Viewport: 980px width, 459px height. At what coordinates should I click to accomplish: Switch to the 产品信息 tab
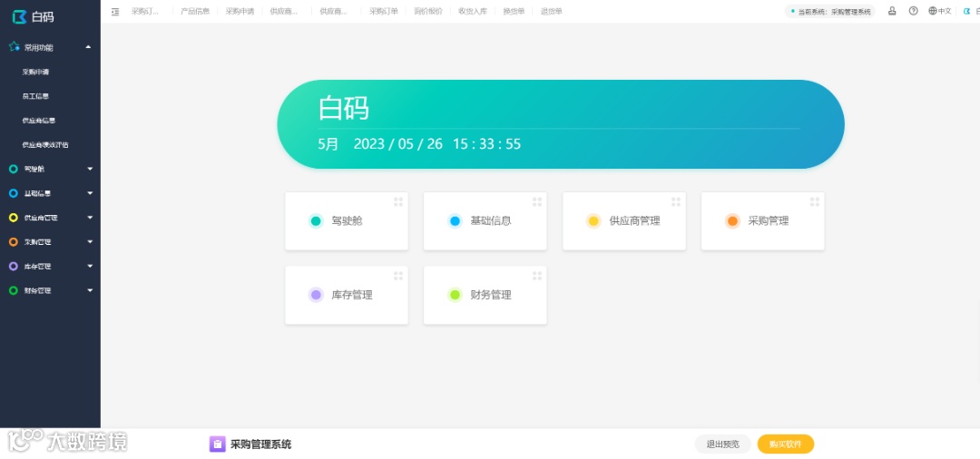(195, 11)
